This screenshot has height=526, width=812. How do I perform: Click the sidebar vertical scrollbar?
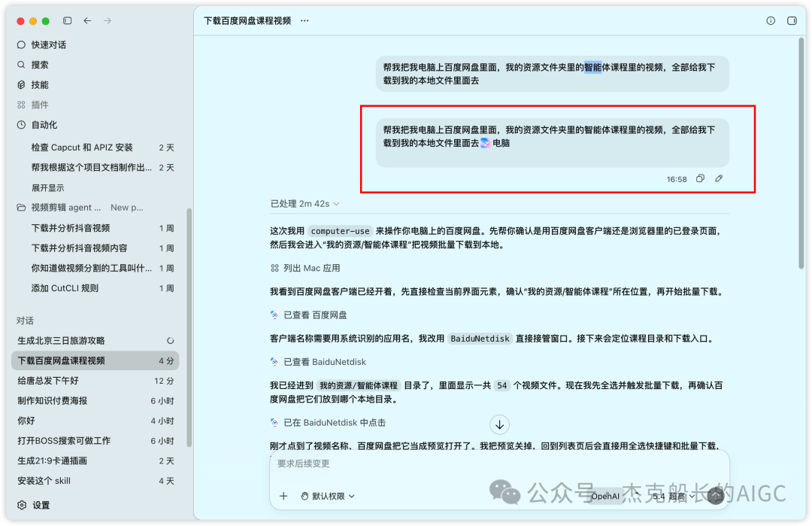point(189,327)
